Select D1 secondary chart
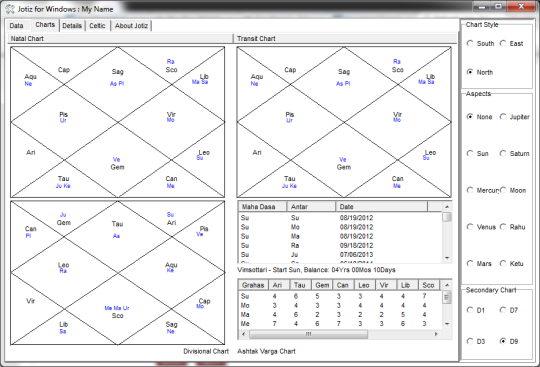 coord(476,310)
